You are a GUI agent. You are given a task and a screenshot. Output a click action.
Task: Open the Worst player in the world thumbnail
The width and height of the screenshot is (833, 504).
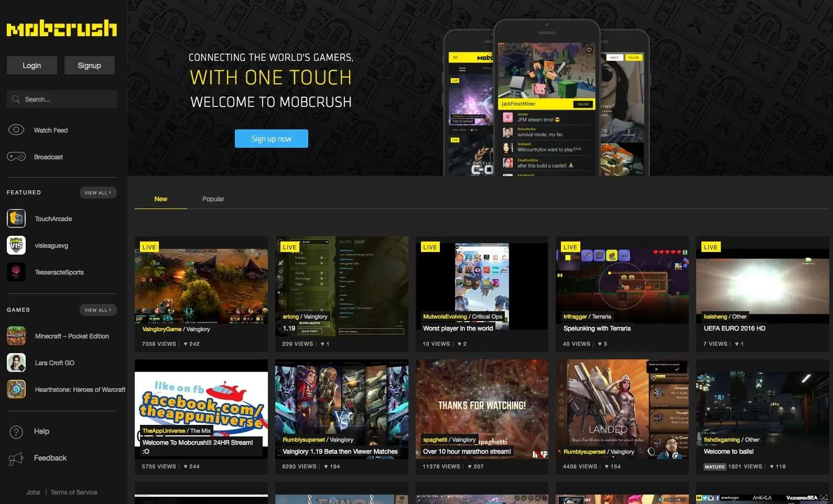tap(482, 286)
